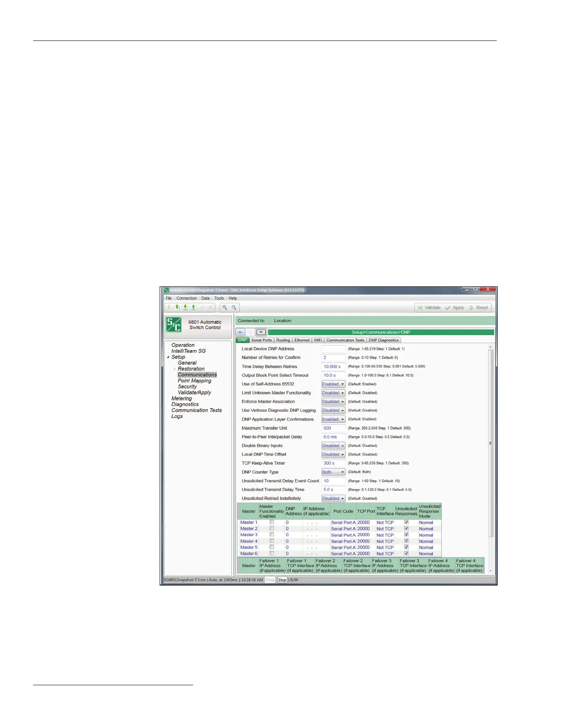This screenshot has width=563, height=728.
Task: Expand the Restoration tree node arrow
Action: tap(174, 369)
